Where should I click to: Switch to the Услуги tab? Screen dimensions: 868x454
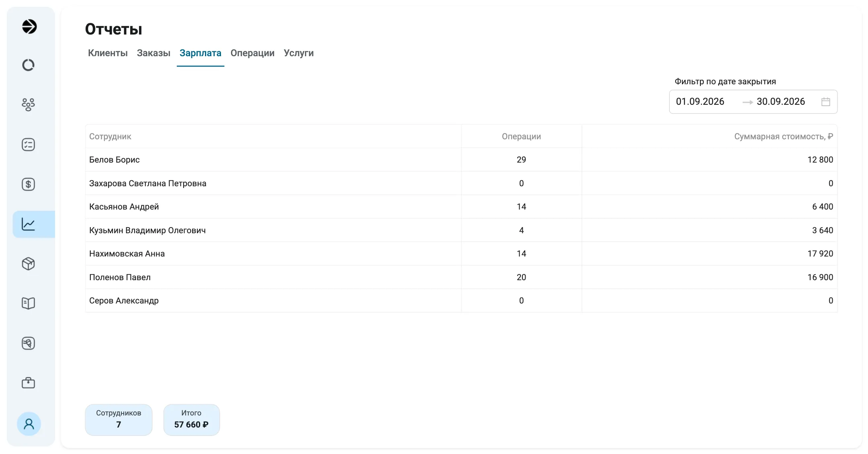[x=299, y=53]
